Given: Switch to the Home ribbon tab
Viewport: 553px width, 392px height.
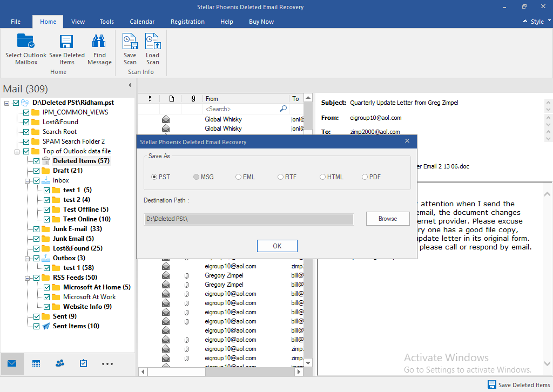Looking at the screenshot, I should [x=48, y=22].
